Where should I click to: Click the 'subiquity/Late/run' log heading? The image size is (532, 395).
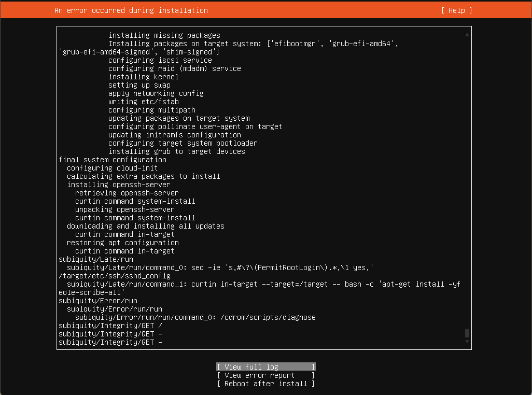pos(96,259)
